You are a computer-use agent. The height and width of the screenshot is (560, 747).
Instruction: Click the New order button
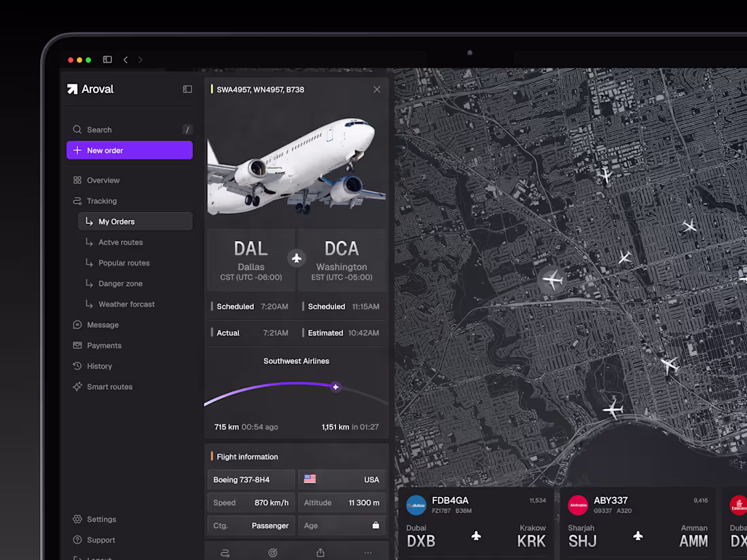pos(130,150)
